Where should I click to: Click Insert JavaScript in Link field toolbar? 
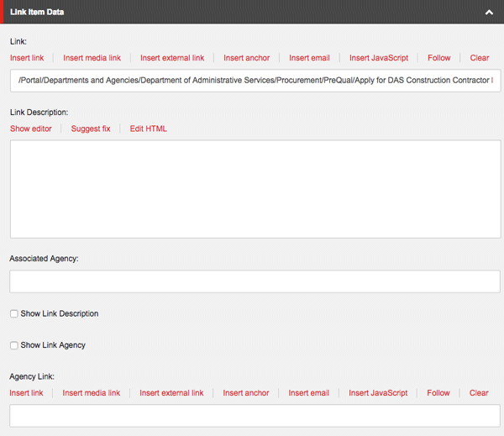pyautogui.click(x=379, y=58)
